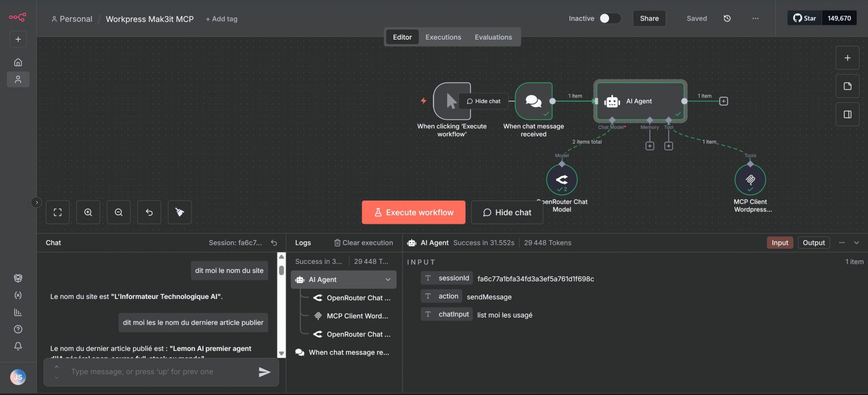Click the Share button

[649, 19]
